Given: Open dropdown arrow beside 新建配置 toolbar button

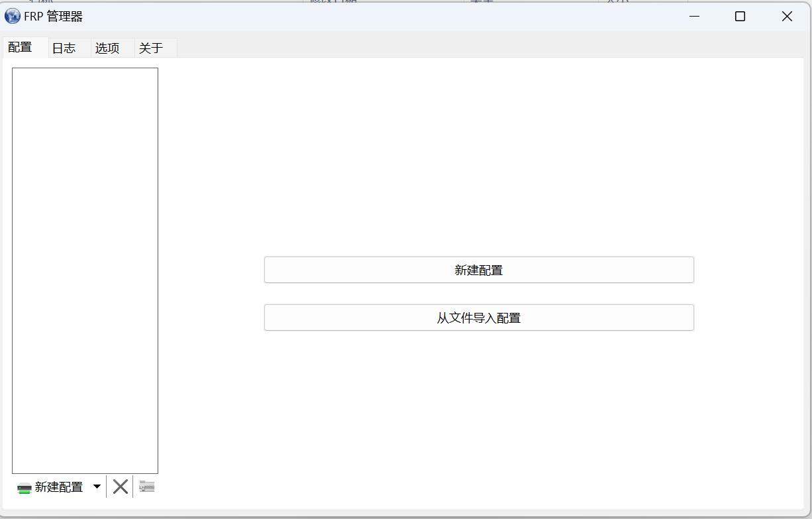Looking at the screenshot, I should point(97,487).
